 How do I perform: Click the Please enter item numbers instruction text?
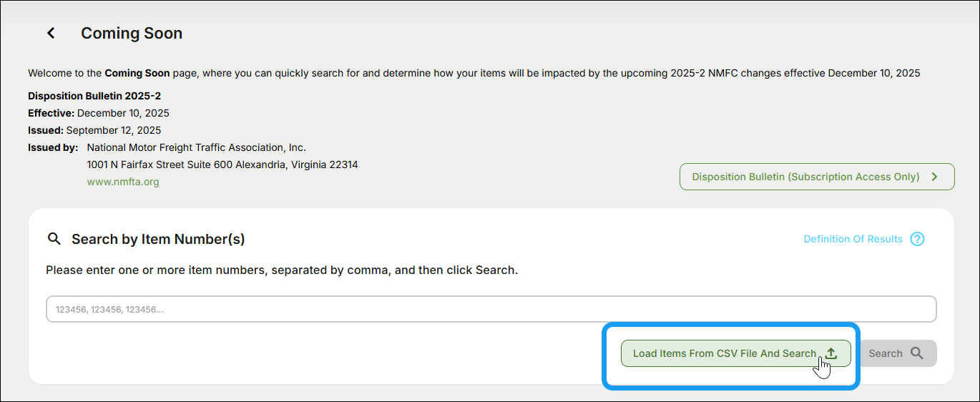281,270
